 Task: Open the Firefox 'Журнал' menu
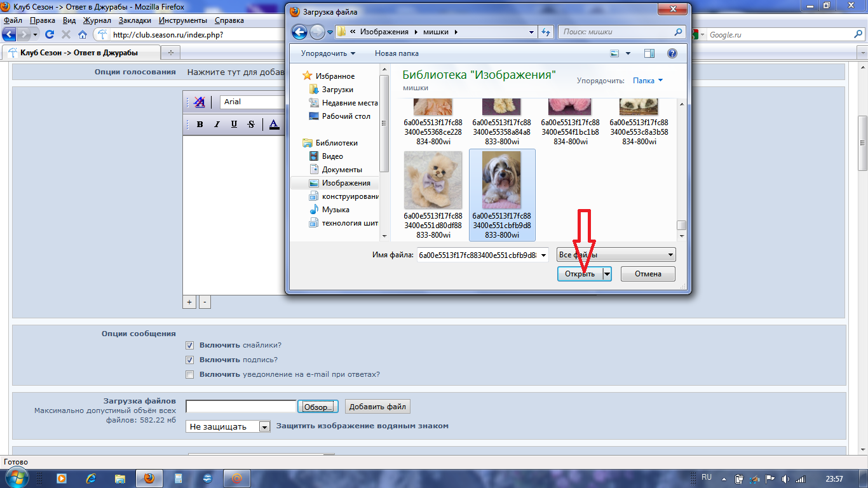click(97, 20)
